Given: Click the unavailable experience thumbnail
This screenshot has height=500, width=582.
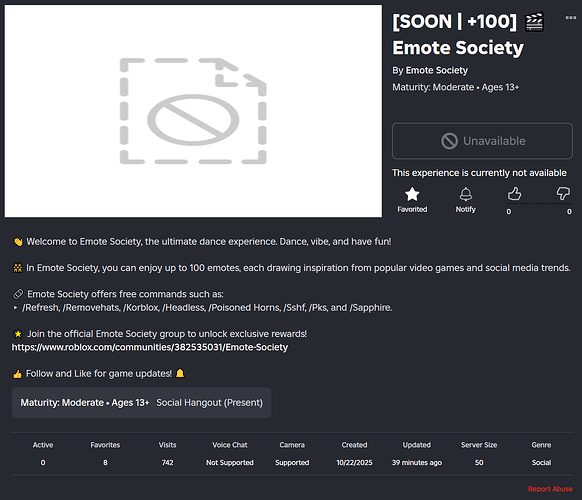Looking at the screenshot, I should tap(193, 111).
